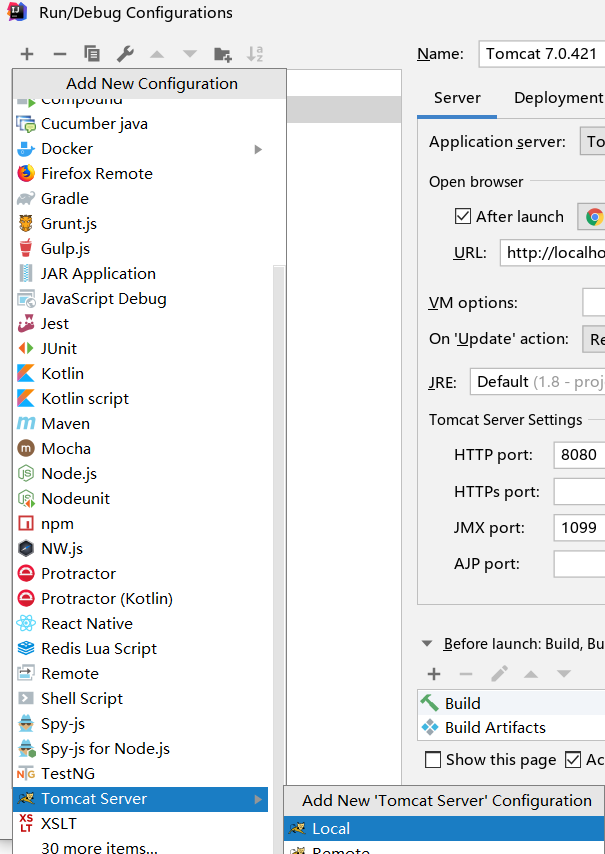Screen dimensions: 605x854
Task: Click the Maven m icon
Action: (26, 423)
